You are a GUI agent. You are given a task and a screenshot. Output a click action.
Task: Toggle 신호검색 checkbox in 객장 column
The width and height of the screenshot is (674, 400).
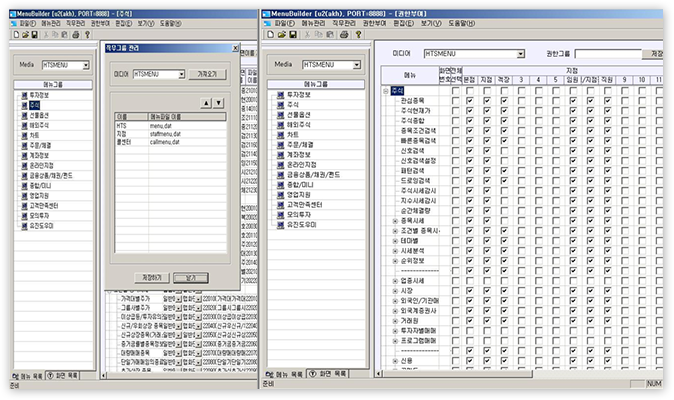point(504,151)
